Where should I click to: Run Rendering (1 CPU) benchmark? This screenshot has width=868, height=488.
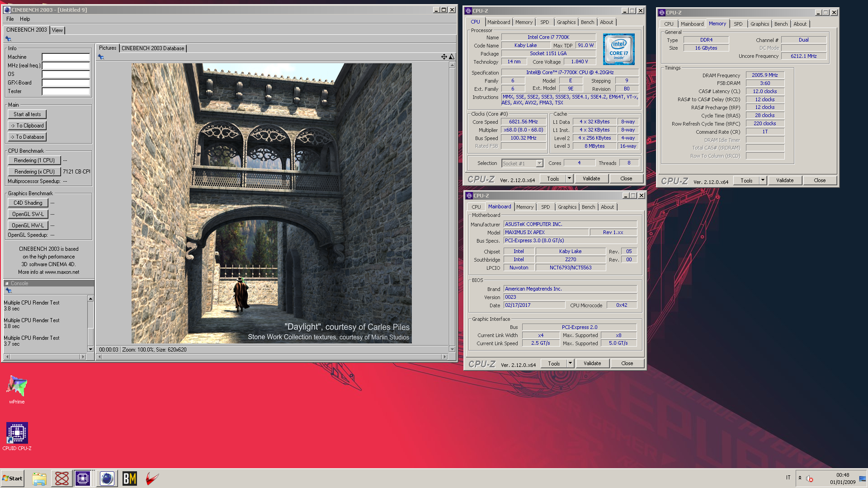34,160
